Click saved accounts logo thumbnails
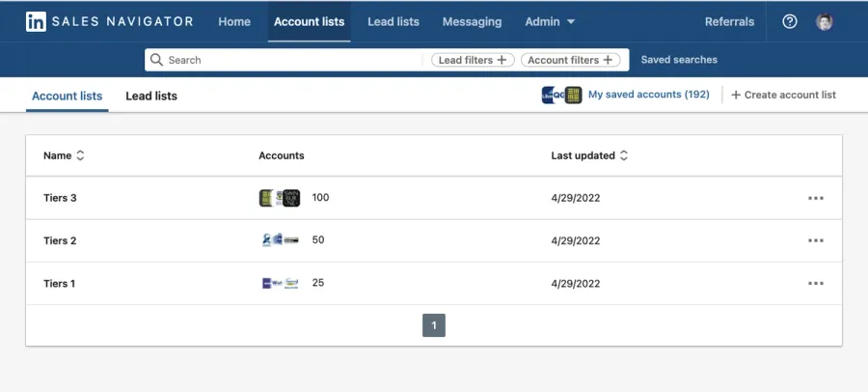Viewport: 868px width, 392px height. coord(561,95)
